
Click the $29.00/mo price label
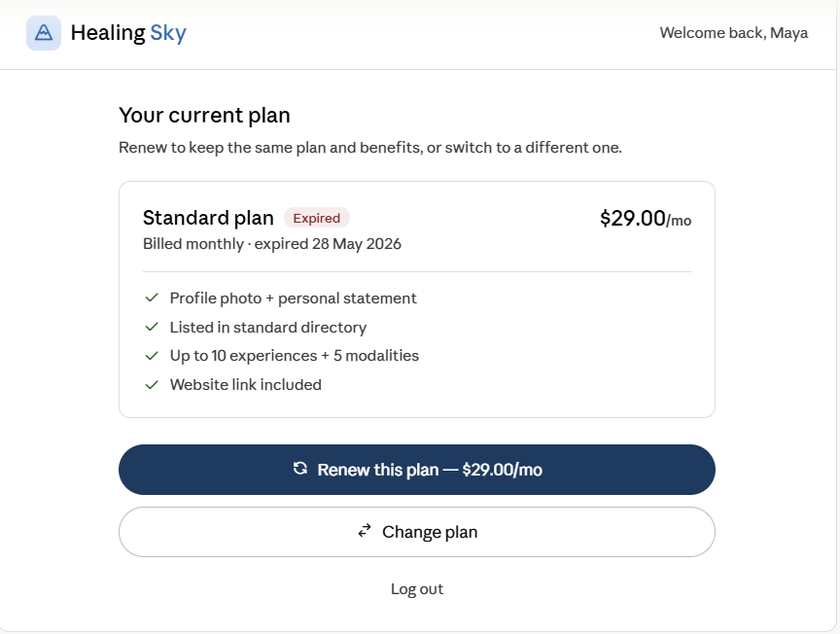(x=646, y=219)
